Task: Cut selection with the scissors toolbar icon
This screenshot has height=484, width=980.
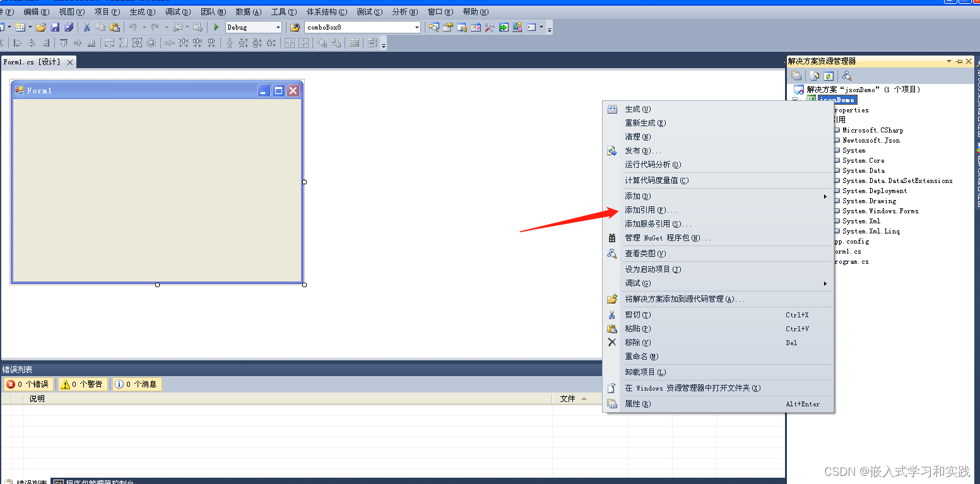Action: [86, 27]
